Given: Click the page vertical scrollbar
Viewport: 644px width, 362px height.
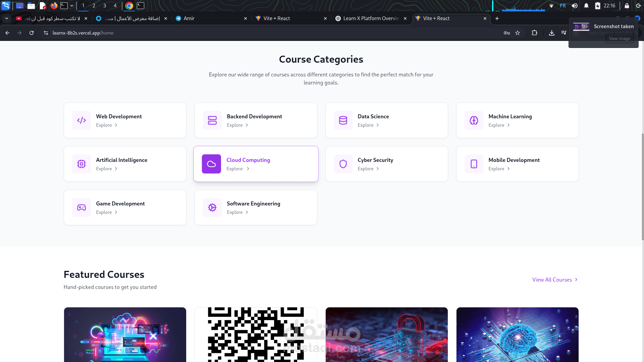Looking at the screenshot, I should pyautogui.click(x=643, y=187).
